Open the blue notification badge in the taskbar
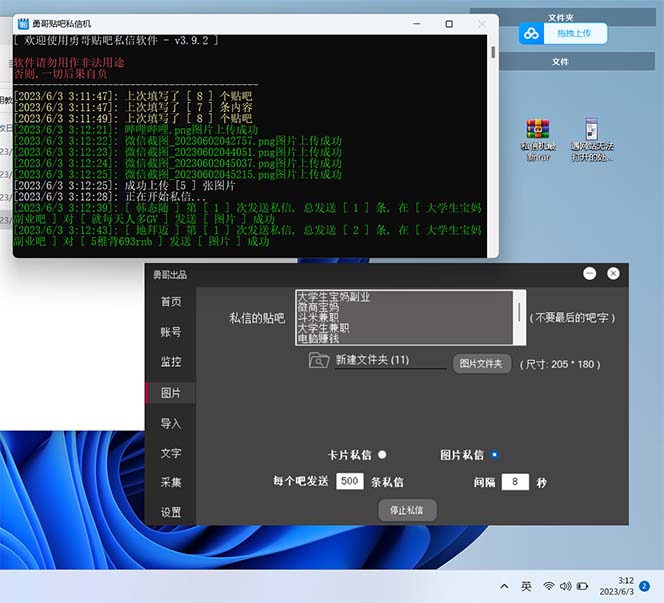 click(x=645, y=586)
